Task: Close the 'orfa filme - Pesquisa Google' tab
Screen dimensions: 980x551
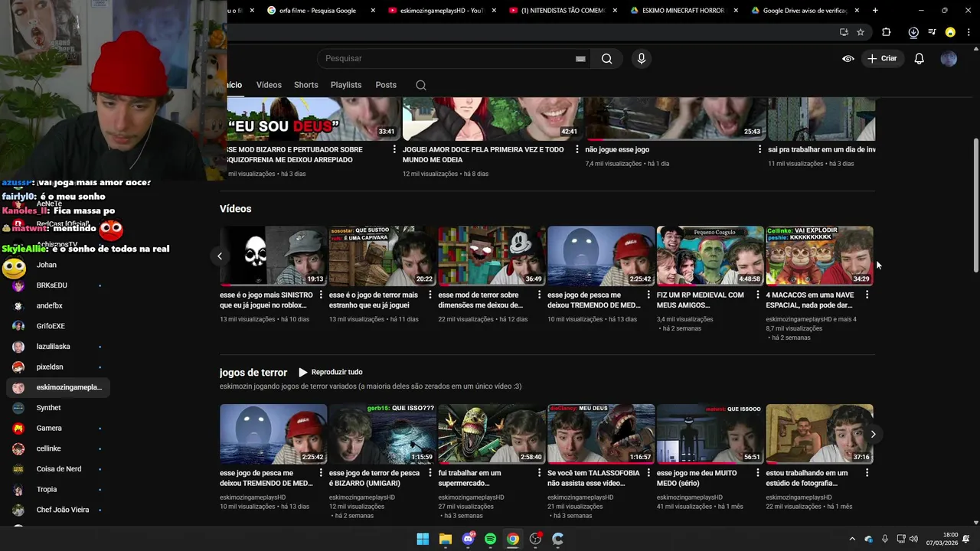Action: tap(373, 11)
